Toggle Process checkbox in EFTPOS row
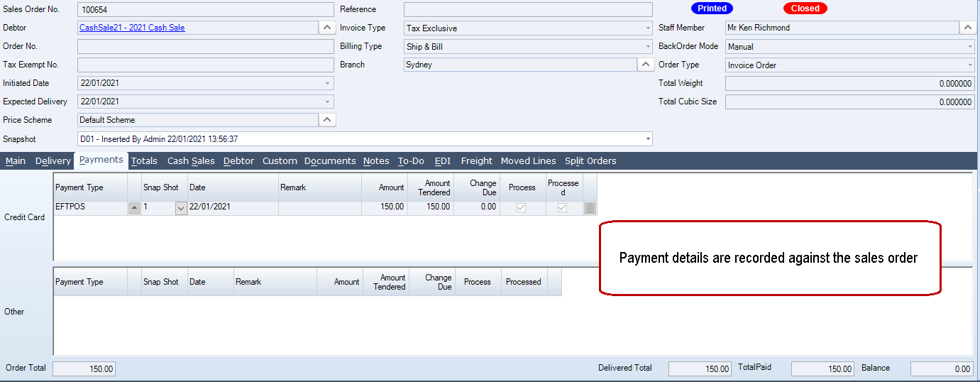 (x=521, y=208)
